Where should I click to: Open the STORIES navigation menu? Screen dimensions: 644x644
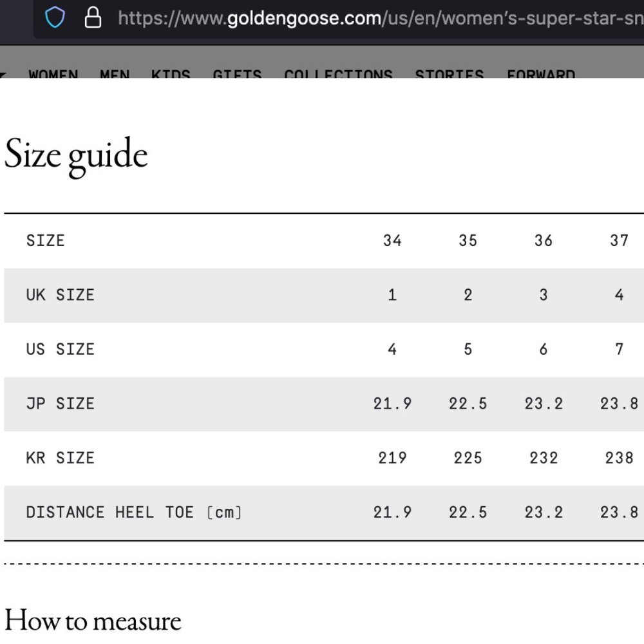coord(449,74)
